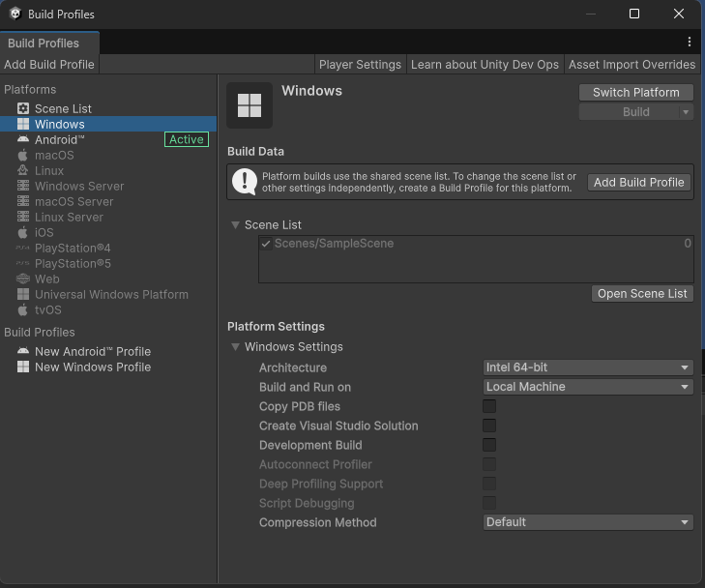The image size is (705, 588).
Task: Select the Windows platform row
Action: tap(108, 124)
